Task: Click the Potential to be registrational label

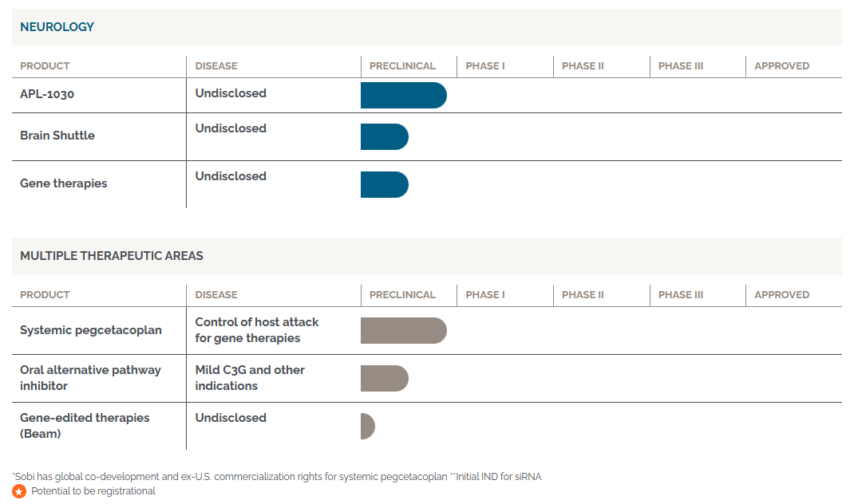Action: [93, 491]
